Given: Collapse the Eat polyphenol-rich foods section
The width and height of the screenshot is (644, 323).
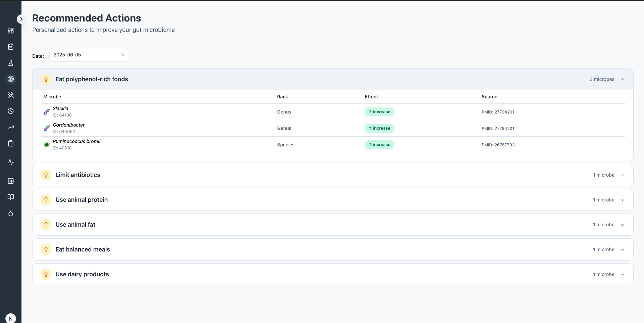Looking at the screenshot, I should [623, 79].
